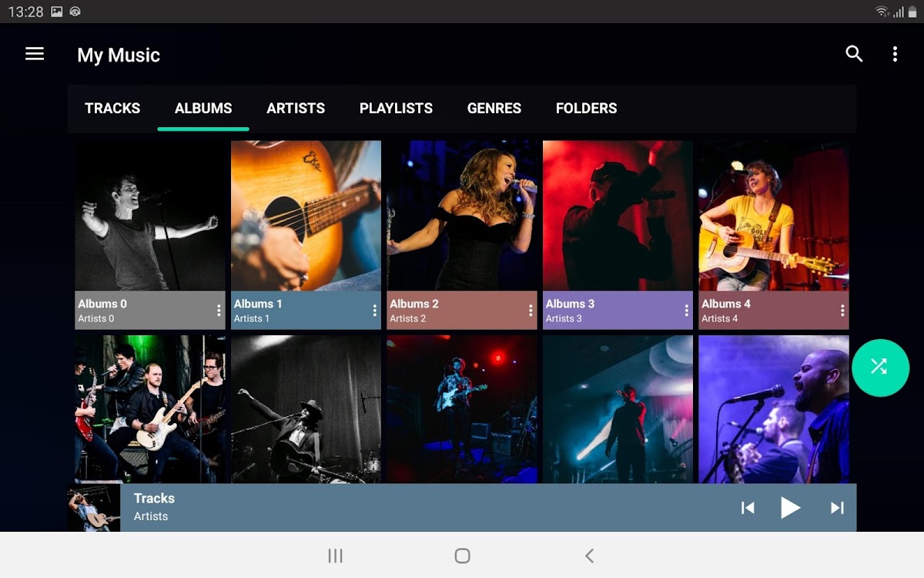Image resolution: width=924 pixels, height=578 pixels.
Task: Open more options for Albums 0
Action: coord(219,311)
